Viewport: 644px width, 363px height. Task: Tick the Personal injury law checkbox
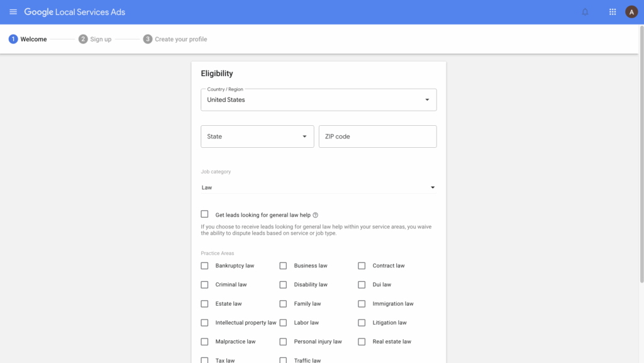tap(283, 342)
